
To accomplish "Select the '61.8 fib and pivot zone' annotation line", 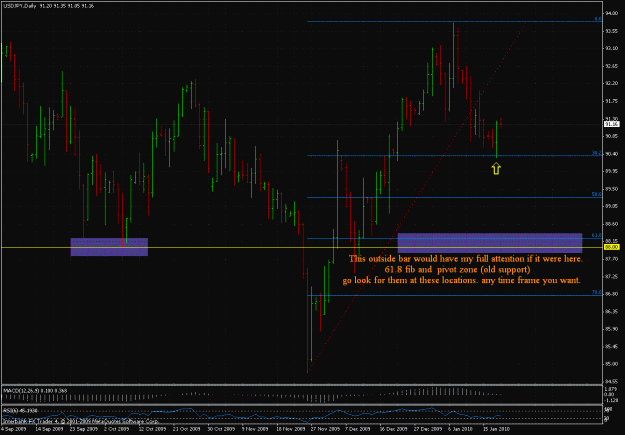I will tap(458, 270).
